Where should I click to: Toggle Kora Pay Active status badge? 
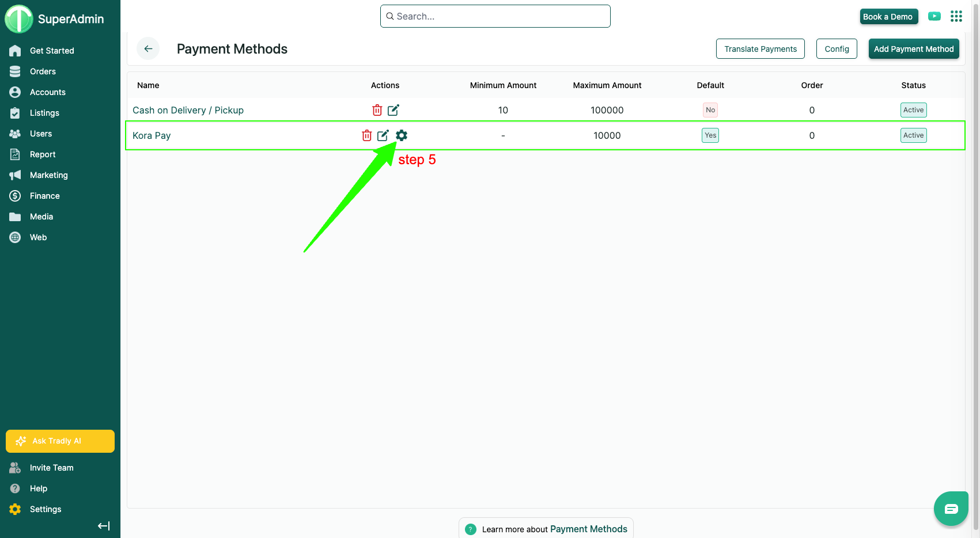point(913,135)
